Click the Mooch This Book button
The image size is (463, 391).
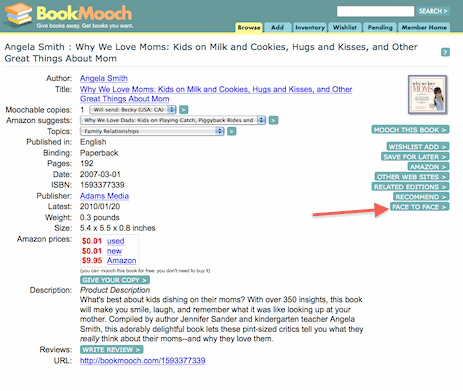pyautogui.click(x=410, y=130)
